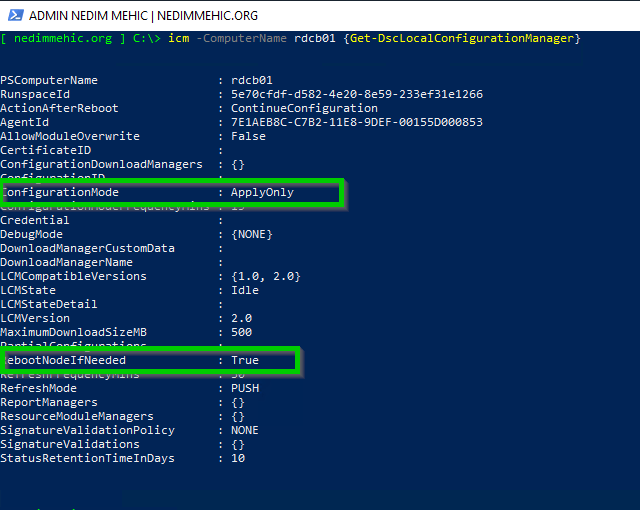Click the LCMCompatibleVersions value {1.0, 2.0}

click(x=265, y=276)
